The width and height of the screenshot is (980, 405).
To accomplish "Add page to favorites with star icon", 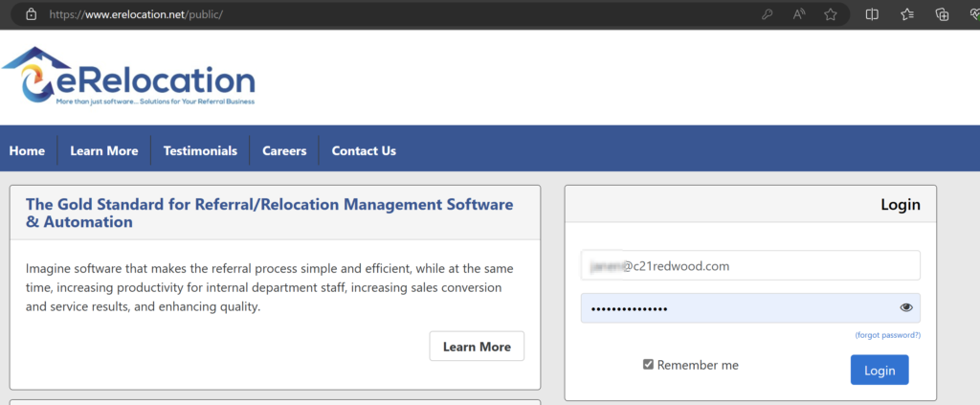I will tap(830, 14).
